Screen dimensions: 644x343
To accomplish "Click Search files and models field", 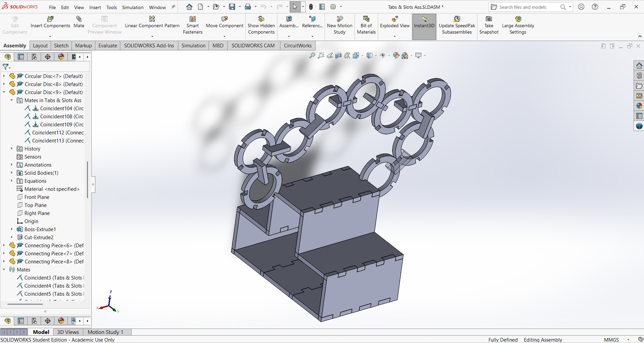I will click(526, 7).
